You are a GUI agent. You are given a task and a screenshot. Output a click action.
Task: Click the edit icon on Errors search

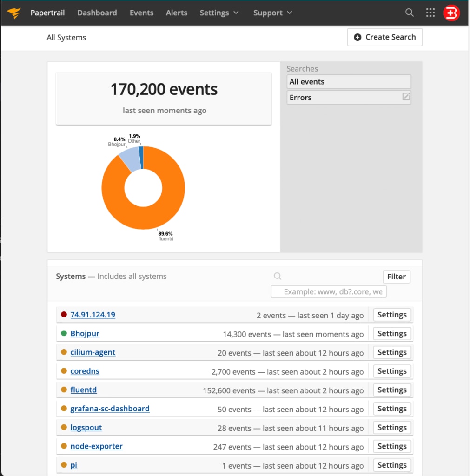[x=406, y=97]
